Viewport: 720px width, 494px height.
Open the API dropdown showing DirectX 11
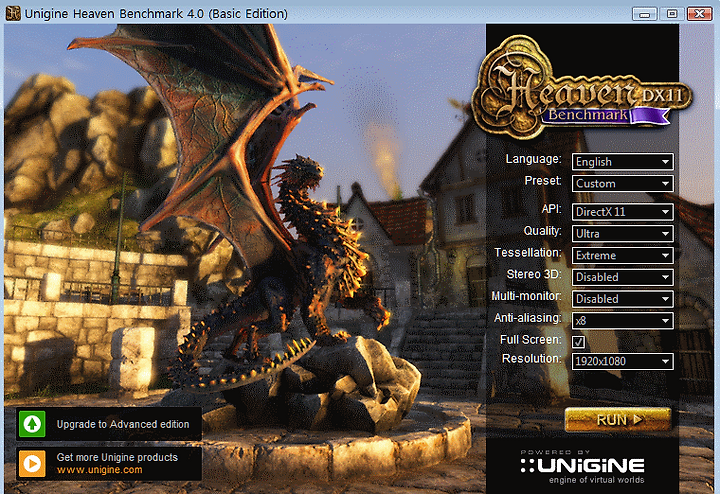point(623,212)
